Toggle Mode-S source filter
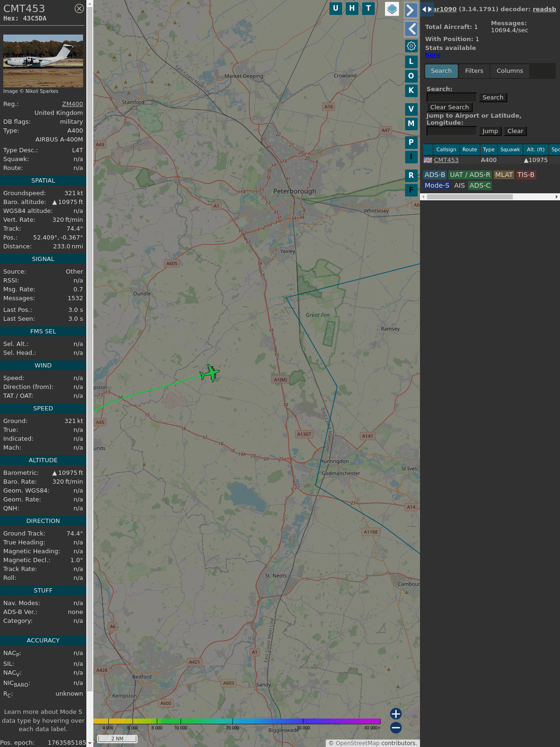 (x=437, y=185)
